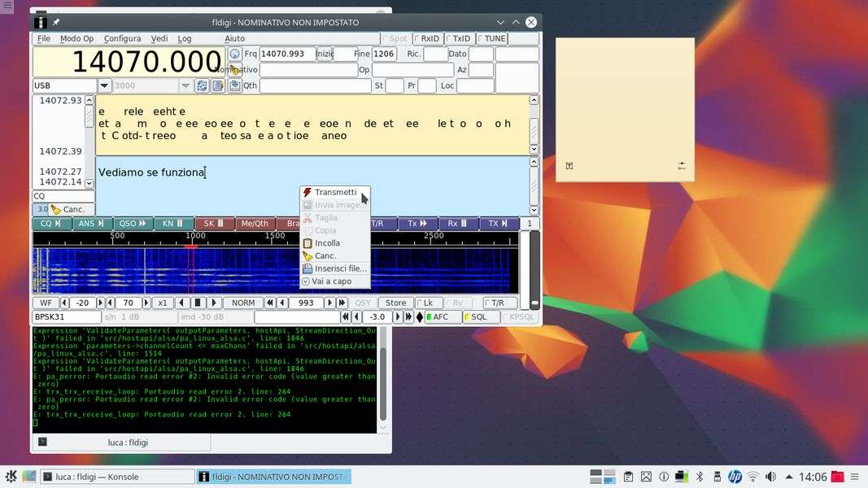Viewport: 868px width, 488px height.
Task: Choose Incolla in the context menu
Action: tap(327, 243)
